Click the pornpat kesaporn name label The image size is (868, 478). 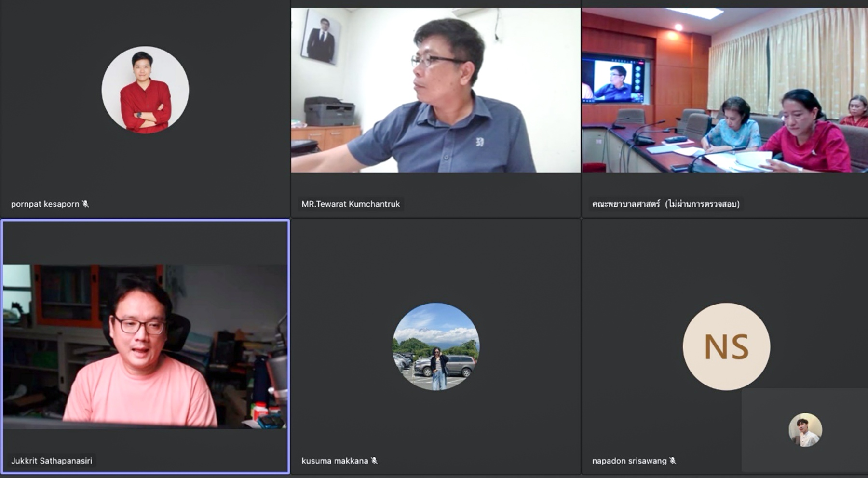[45, 204]
